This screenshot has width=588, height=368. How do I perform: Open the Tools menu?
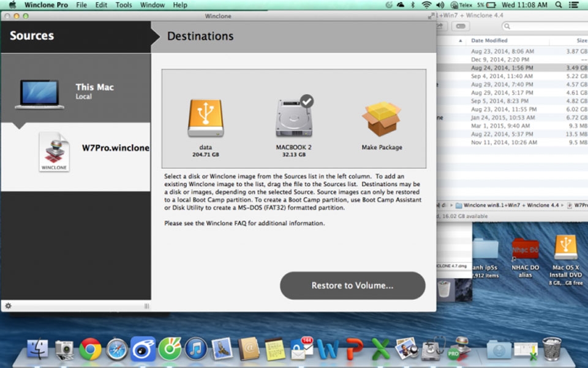(x=124, y=5)
